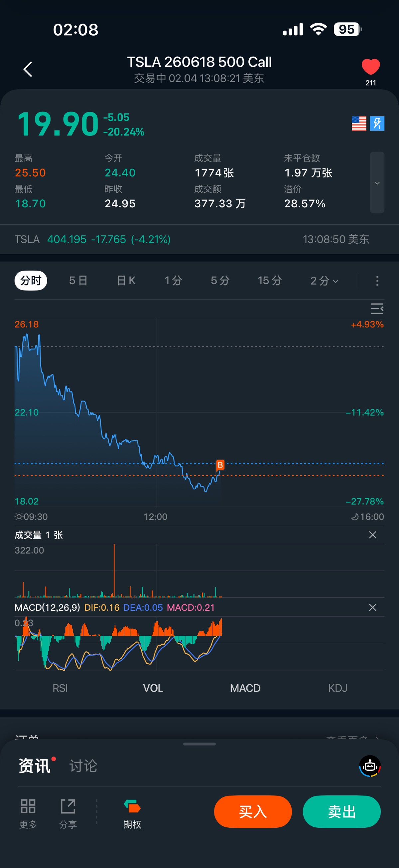Tap the blue lightning bolt icon

(377, 124)
